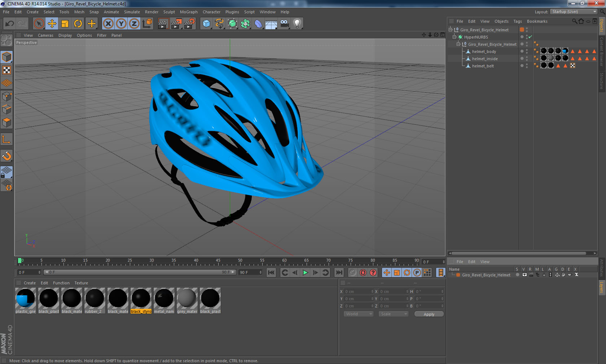
Task: Add a floor environment object
Action: (271, 24)
